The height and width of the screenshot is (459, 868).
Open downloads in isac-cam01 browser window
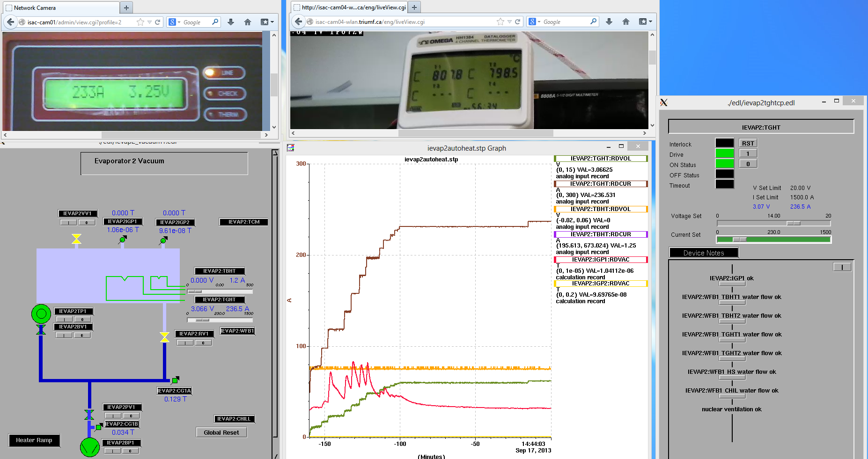click(231, 22)
